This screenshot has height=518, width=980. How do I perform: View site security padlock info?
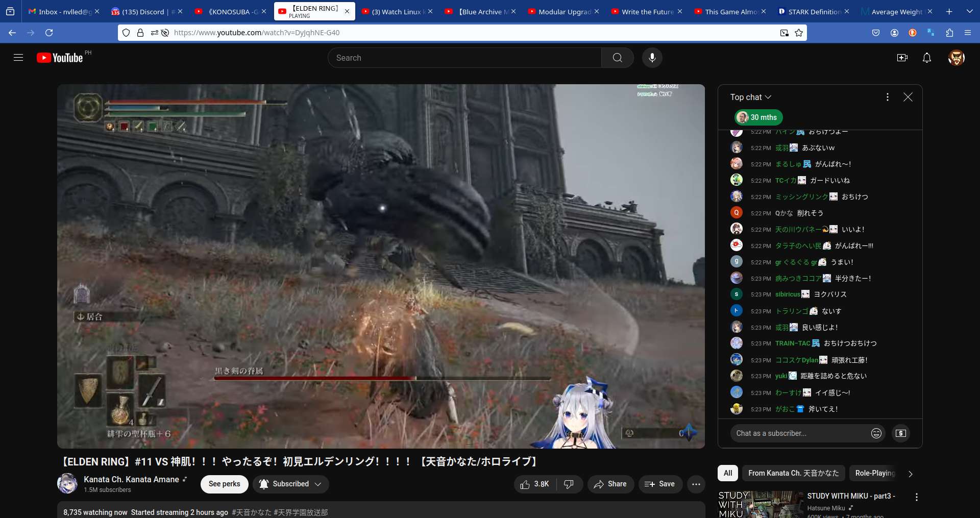click(140, 33)
